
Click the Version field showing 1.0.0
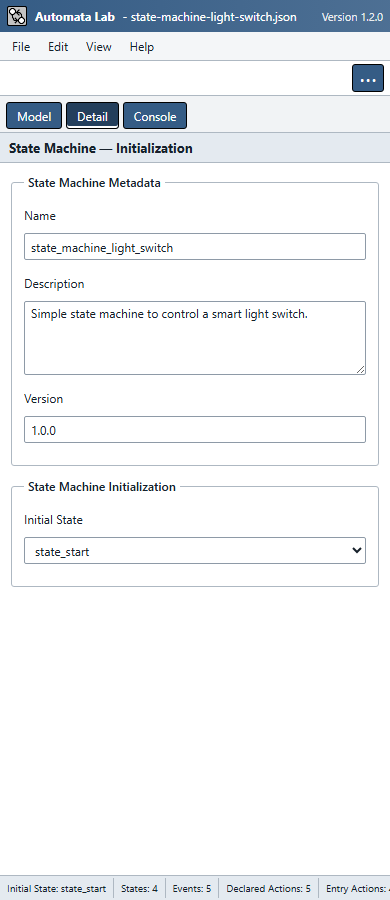[x=195, y=430]
